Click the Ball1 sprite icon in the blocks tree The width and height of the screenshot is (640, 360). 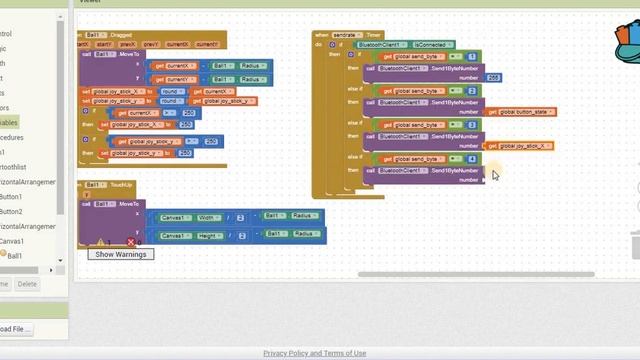3,253
